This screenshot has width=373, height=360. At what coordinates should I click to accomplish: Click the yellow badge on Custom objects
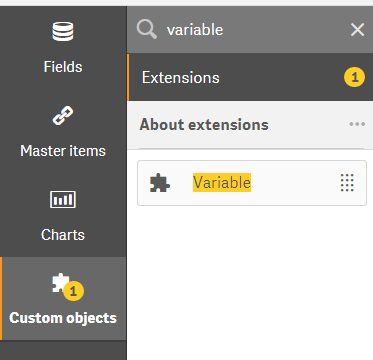(x=73, y=291)
